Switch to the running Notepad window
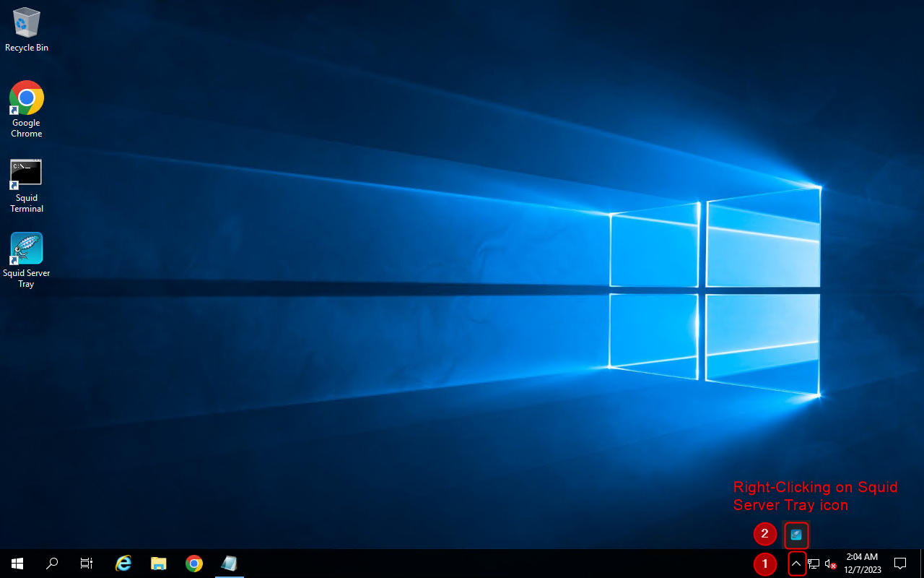Image resolution: width=924 pixels, height=578 pixels. (x=229, y=564)
